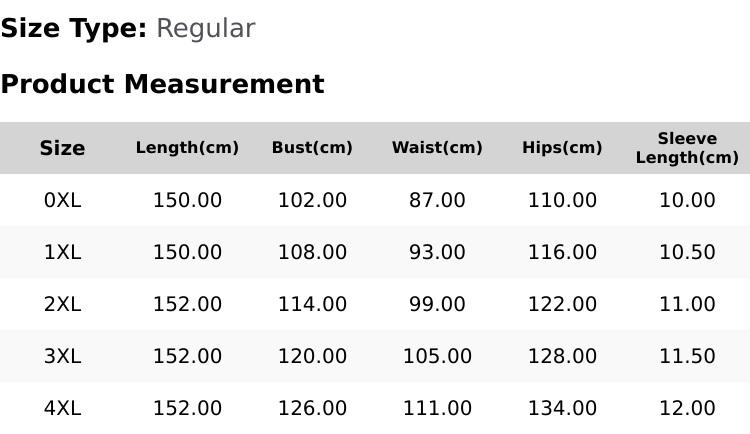Select the Waist(cm) column header
Screen dimensions: 750x434
pos(437,147)
